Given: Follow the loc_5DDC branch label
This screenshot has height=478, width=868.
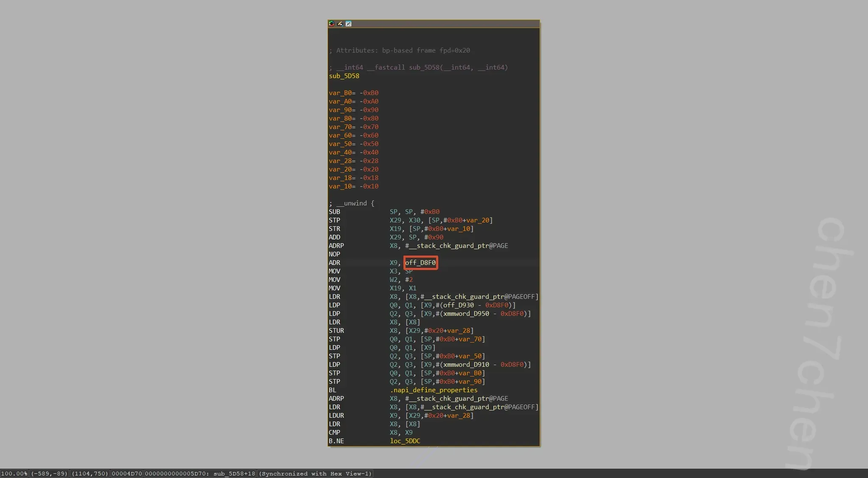Looking at the screenshot, I should (405, 441).
